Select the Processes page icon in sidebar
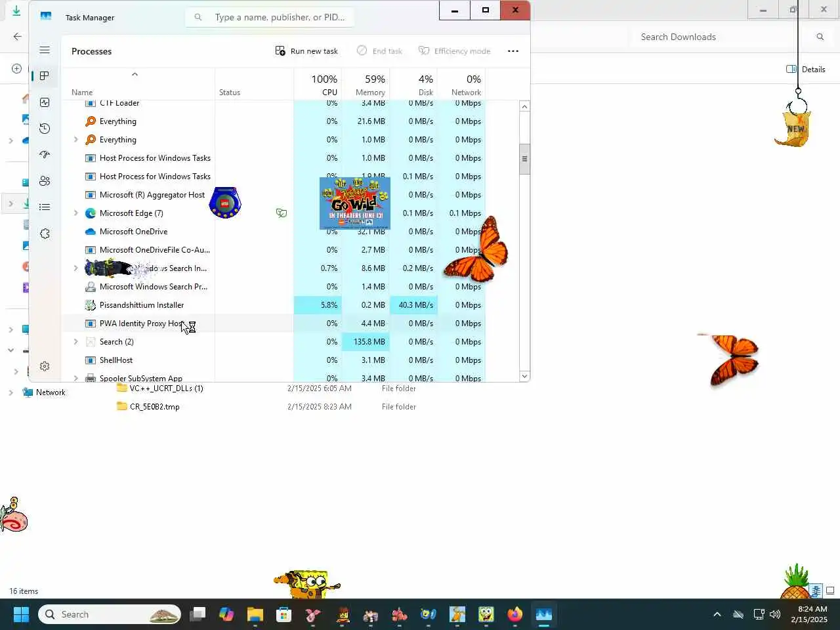The height and width of the screenshot is (630, 840). [45, 76]
